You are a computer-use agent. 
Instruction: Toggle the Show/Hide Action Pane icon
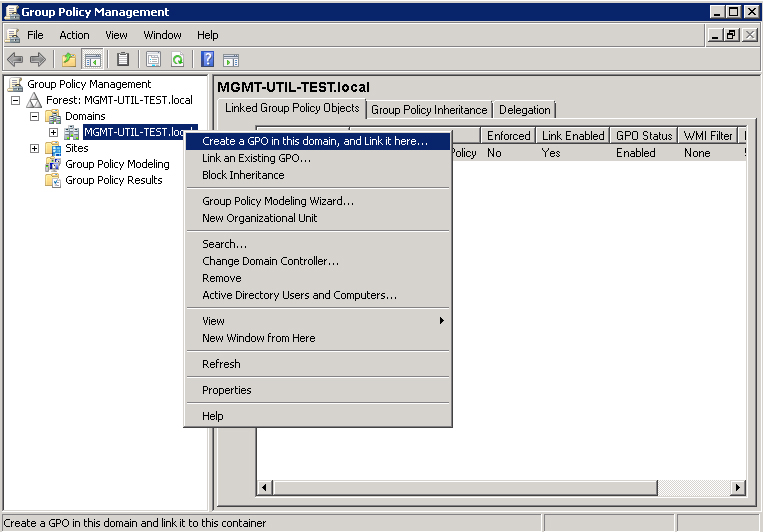(231, 59)
